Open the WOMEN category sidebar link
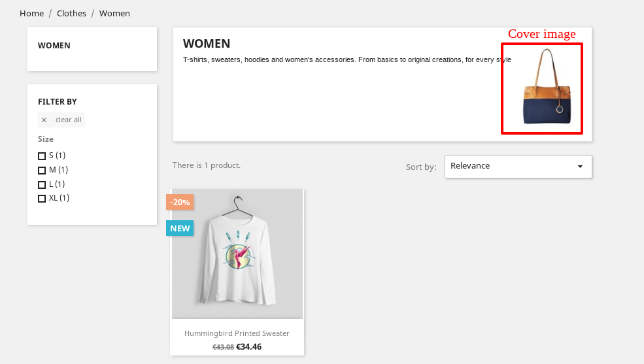 click(x=54, y=46)
